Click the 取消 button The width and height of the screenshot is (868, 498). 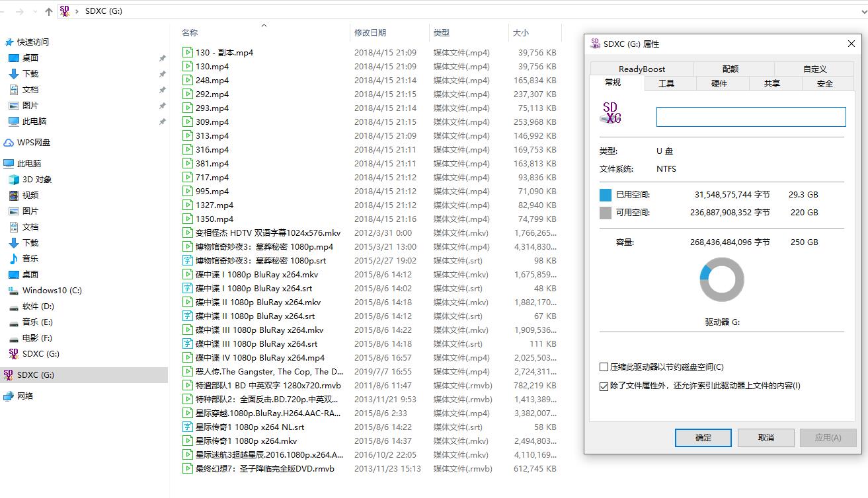pos(765,437)
